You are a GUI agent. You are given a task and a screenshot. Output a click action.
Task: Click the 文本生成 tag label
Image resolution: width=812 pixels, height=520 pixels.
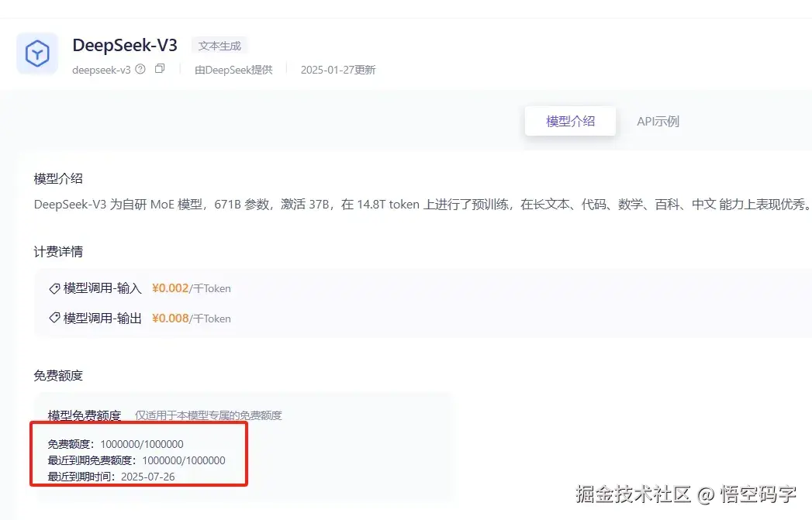click(219, 46)
